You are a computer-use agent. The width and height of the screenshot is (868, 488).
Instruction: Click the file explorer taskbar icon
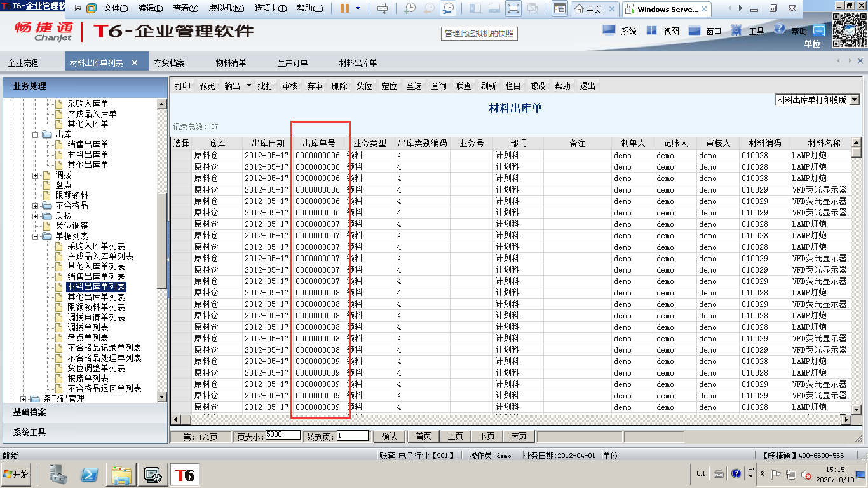tap(121, 474)
